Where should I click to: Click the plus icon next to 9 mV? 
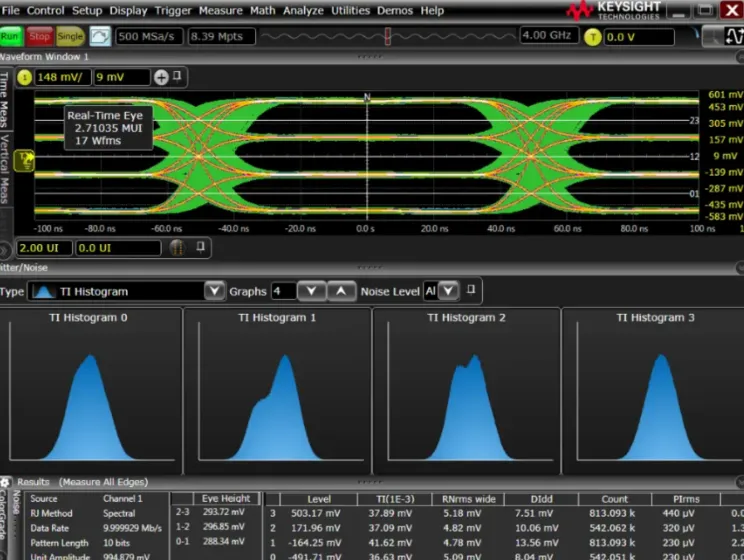click(x=161, y=77)
